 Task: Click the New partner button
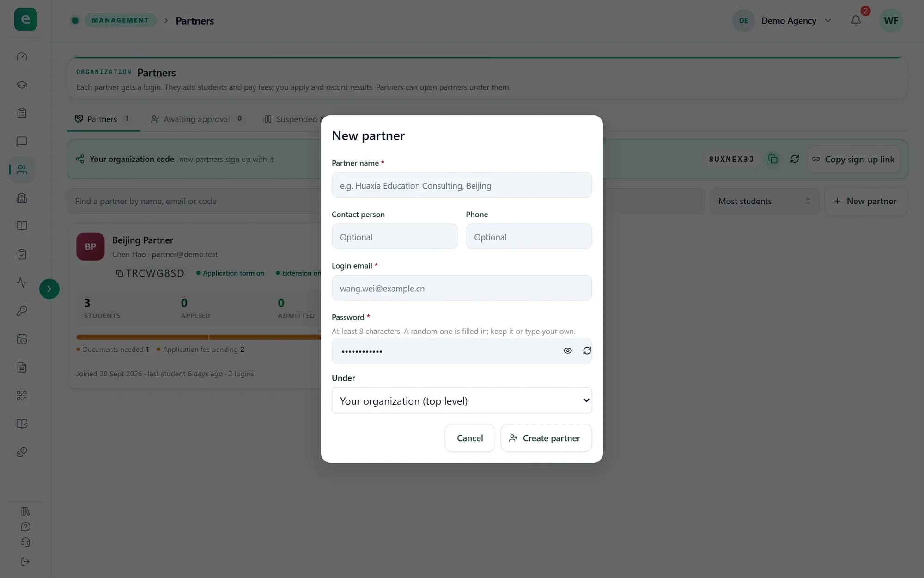(x=866, y=201)
